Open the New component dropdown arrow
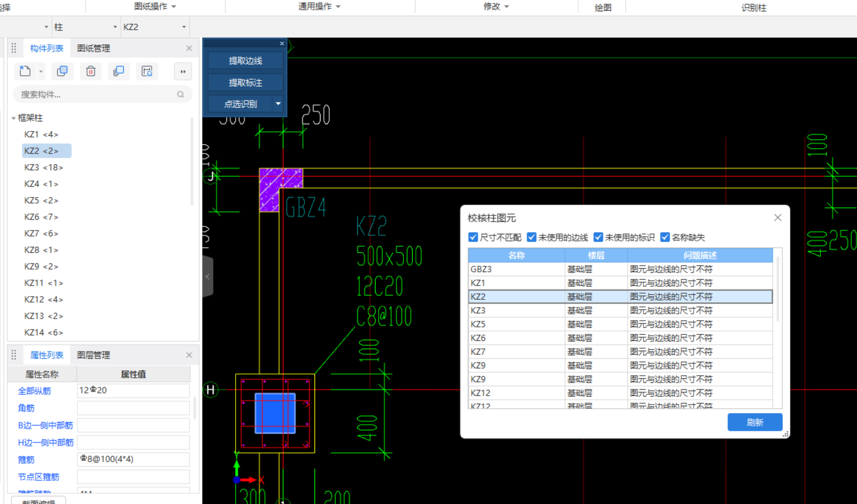The height and width of the screenshot is (504, 857). (x=41, y=72)
